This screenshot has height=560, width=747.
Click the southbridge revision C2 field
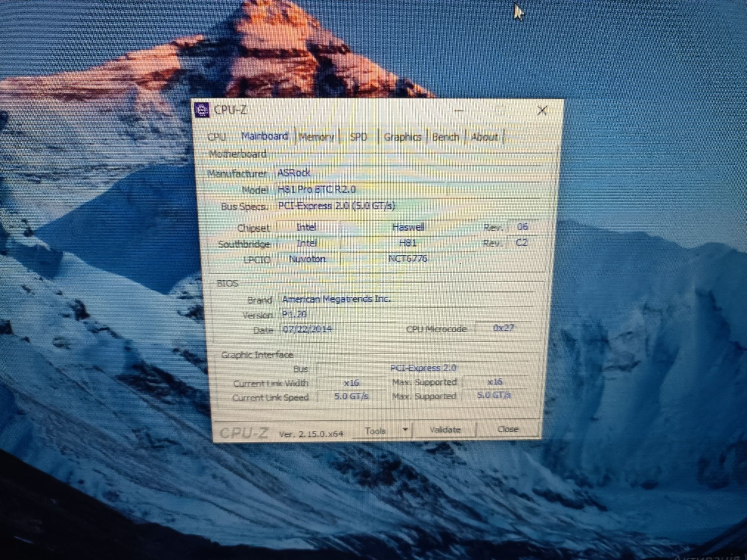pos(521,242)
